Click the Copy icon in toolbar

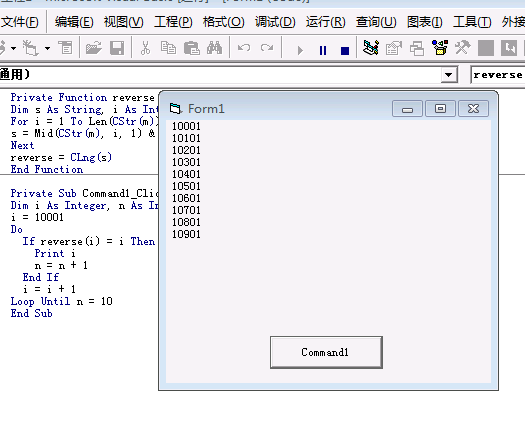pos(168,48)
